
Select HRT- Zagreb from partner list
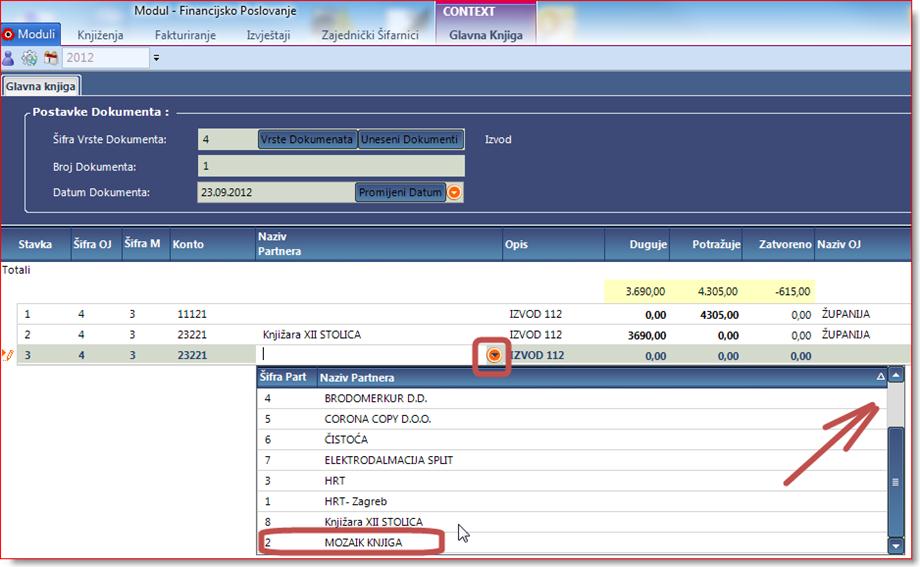(x=572, y=501)
